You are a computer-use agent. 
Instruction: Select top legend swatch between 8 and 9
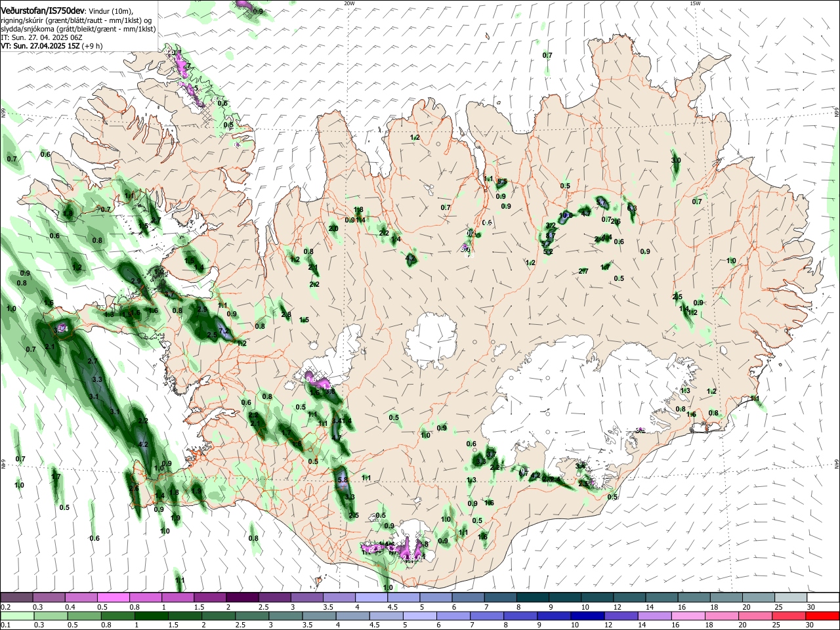[533, 597]
